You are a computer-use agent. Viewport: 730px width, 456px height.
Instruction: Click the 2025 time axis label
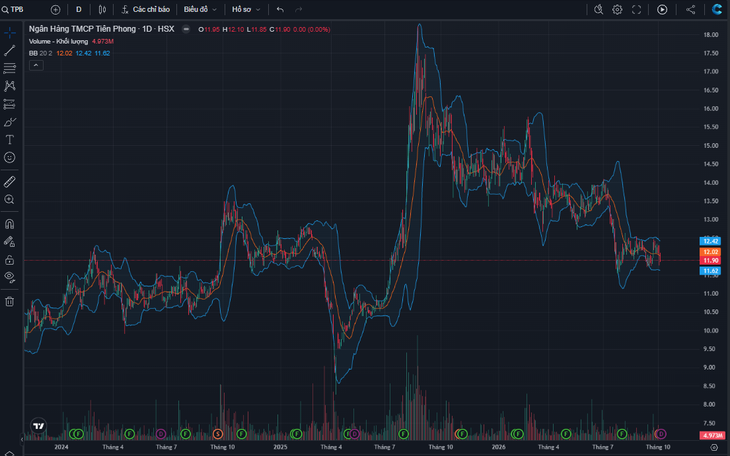[280, 447]
